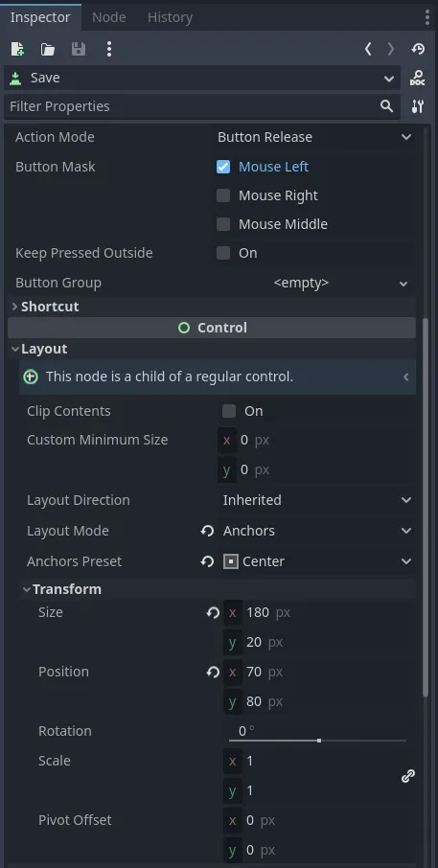438x868 pixels.
Task: Click the Filter Properties search field
Action: click(201, 106)
